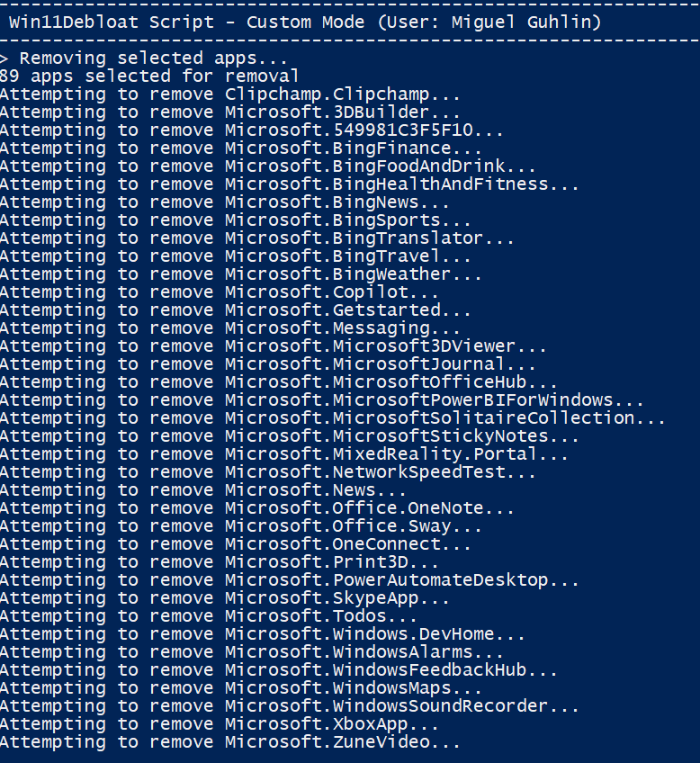Click the Microsoft.WindowsSoundRecorder line

click(290, 706)
